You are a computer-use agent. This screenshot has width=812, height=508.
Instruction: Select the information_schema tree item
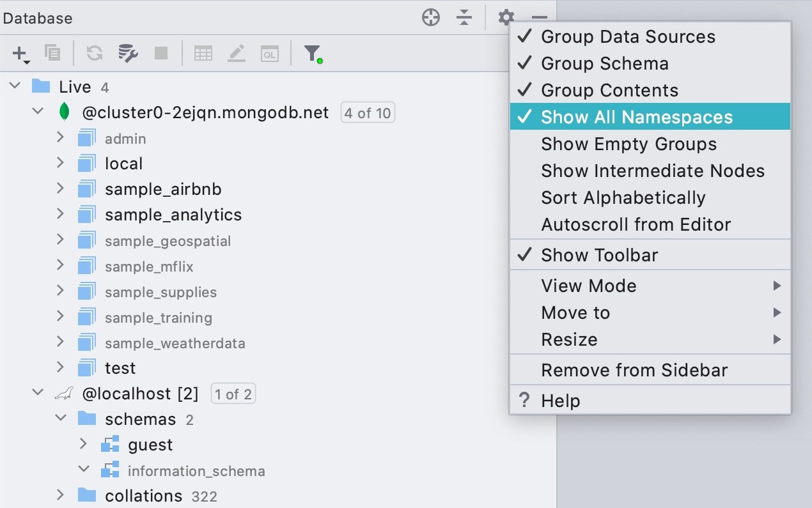[197, 470]
